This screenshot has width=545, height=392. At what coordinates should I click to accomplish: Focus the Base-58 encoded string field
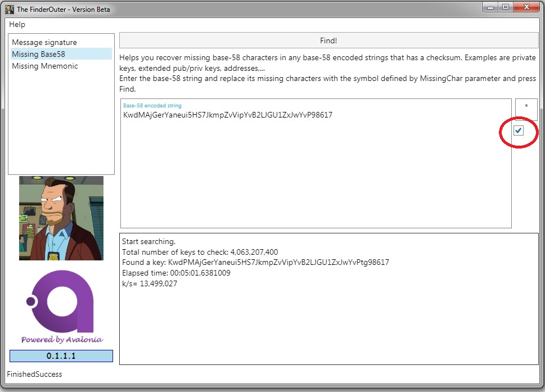[316, 163]
